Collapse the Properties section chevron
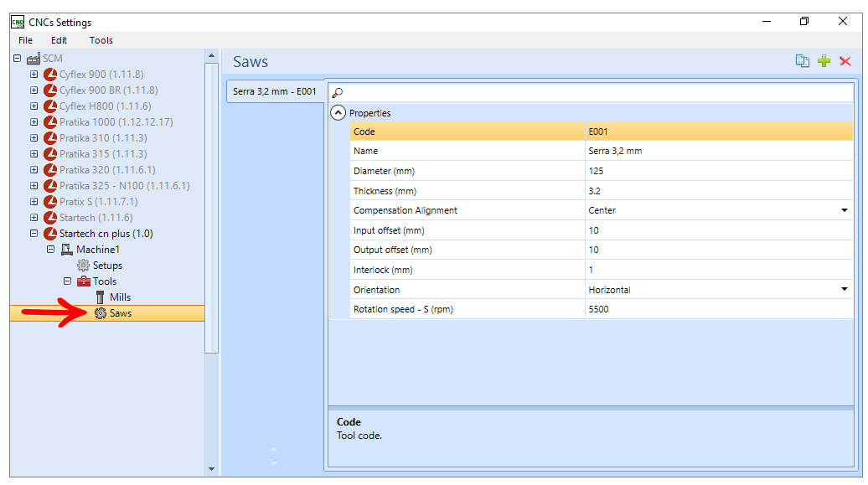Screen dimensions: 868x485 (338, 113)
